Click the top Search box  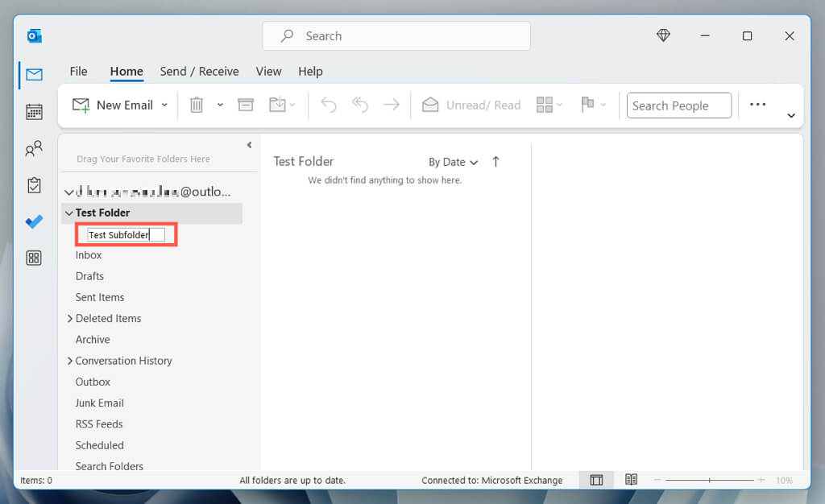(x=396, y=35)
